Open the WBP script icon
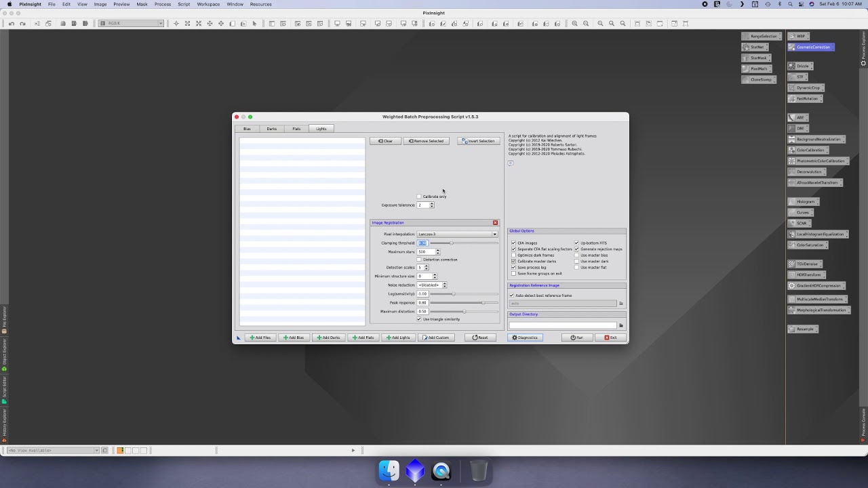Viewport: 868px width, 488px height. point(798,36)
